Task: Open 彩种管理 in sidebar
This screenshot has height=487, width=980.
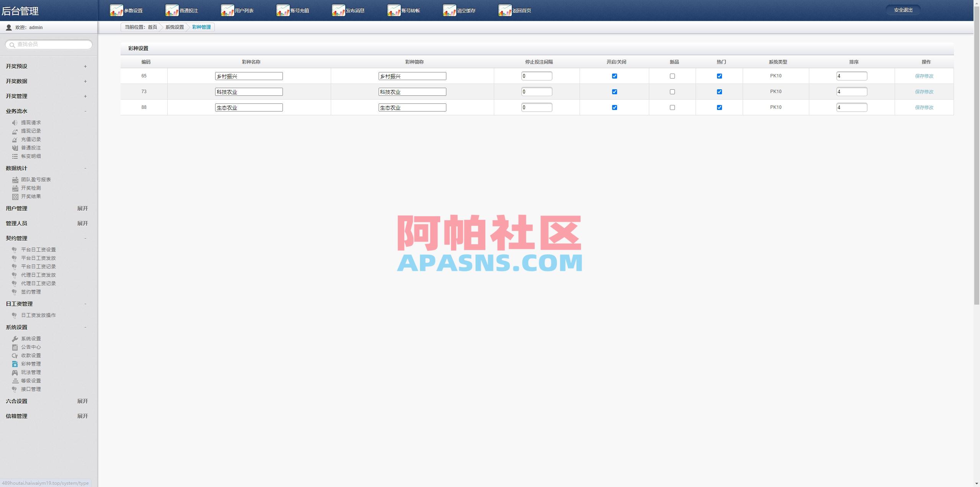Action: (31, 364)
